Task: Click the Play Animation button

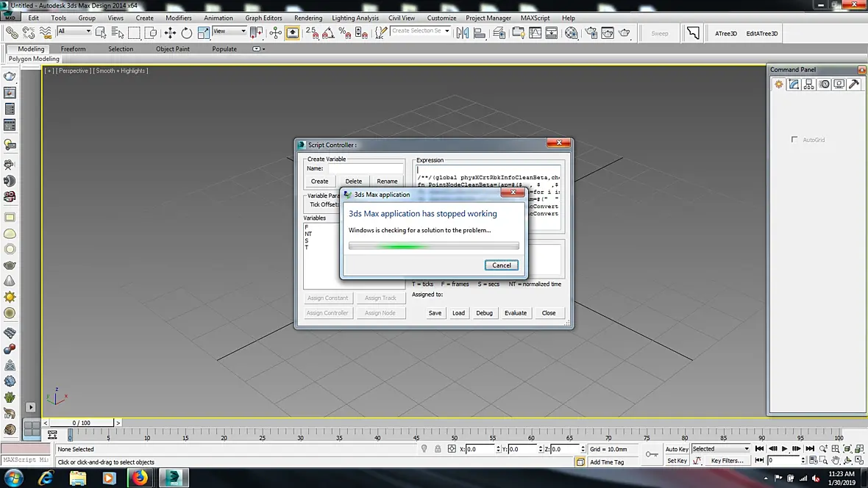Action: pyautogui.click(x=784, y=449)
